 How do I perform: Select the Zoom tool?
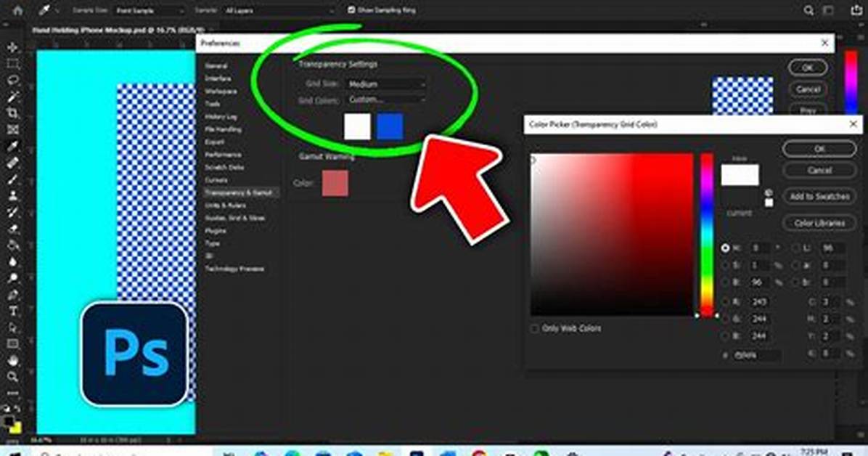[13, 377]
